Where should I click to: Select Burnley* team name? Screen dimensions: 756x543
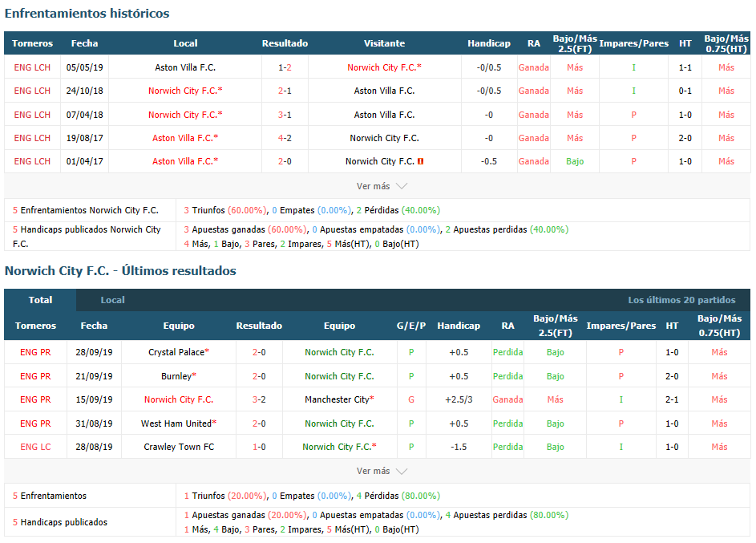pyautogui.click(x=179, y=376)
